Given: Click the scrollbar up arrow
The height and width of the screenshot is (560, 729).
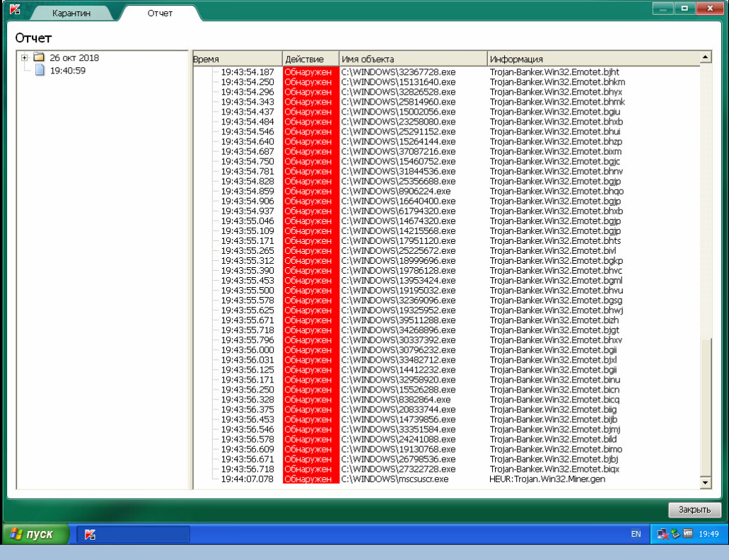Looking at the screenshot, I should pos(705,57).
